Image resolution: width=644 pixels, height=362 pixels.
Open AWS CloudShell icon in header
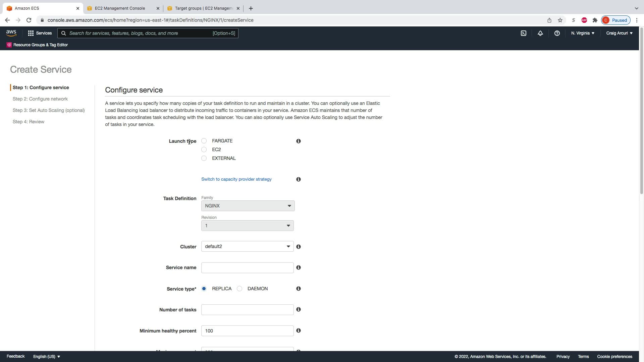[523, 33]
